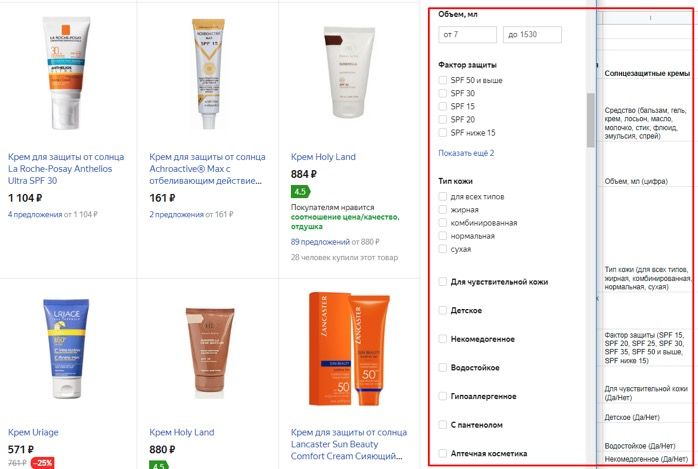Click the minimum volume от 7 field
This screenshot has width=698, height=469.
tap(467, 35)
